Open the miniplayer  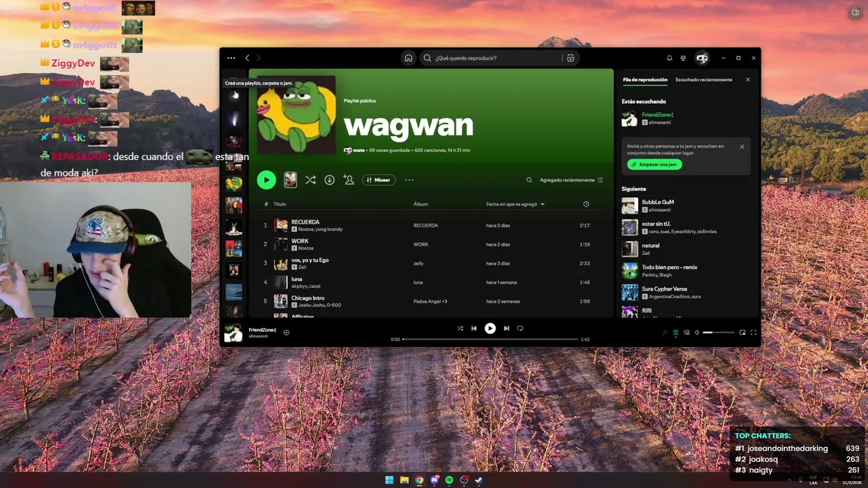[x=743, y=333]
